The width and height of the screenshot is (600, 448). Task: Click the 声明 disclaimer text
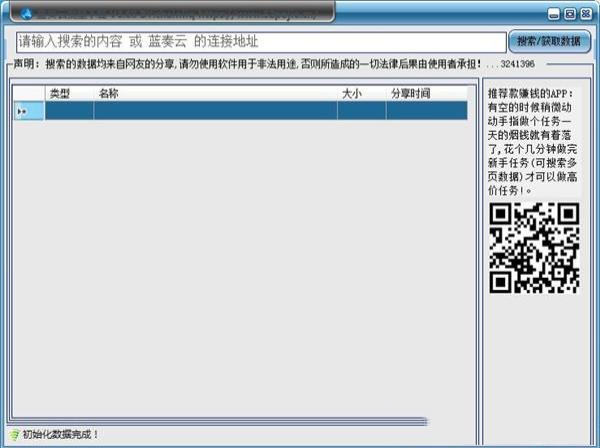tap(247, 64)
